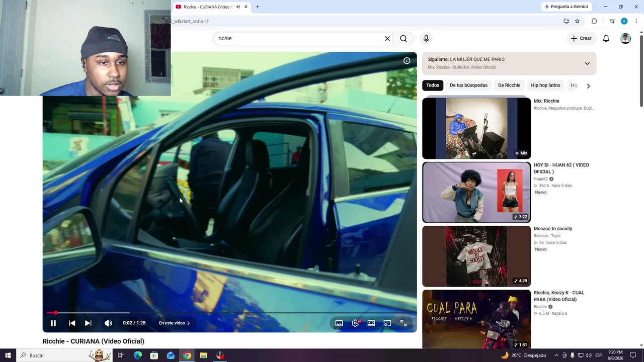Go to the previous video in the player
Image resolution: width=644 pixels, height=362 pixels.
coord(72,323)
